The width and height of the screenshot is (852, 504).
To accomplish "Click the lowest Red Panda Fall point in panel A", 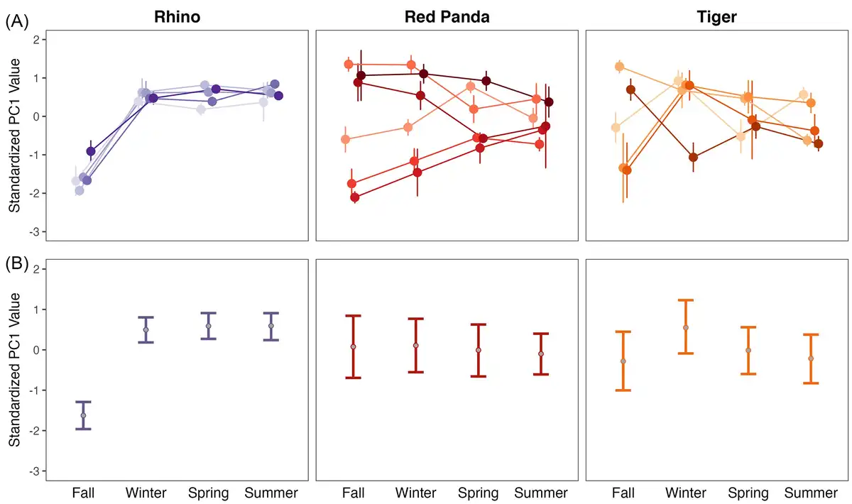I will 355,197.
